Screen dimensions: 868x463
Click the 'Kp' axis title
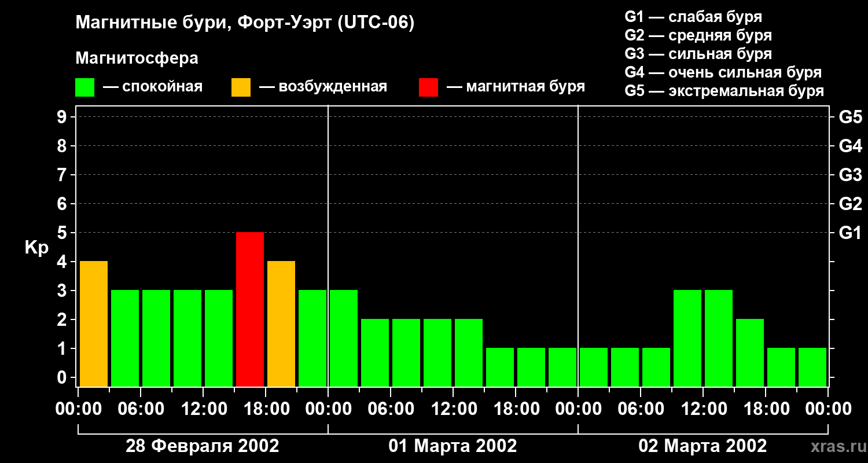pos(36,247)
